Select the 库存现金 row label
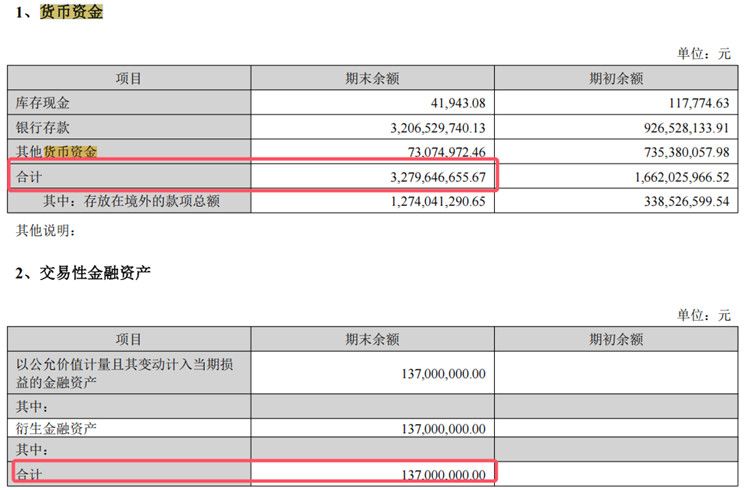Viewport: 750px width, 490px height. 43,103
